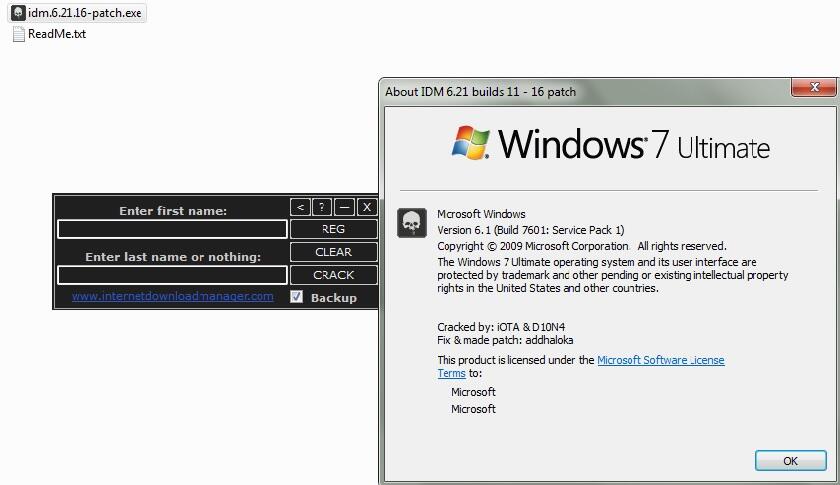Click the last name input field

pyautogui.click(x=172, y=275)
